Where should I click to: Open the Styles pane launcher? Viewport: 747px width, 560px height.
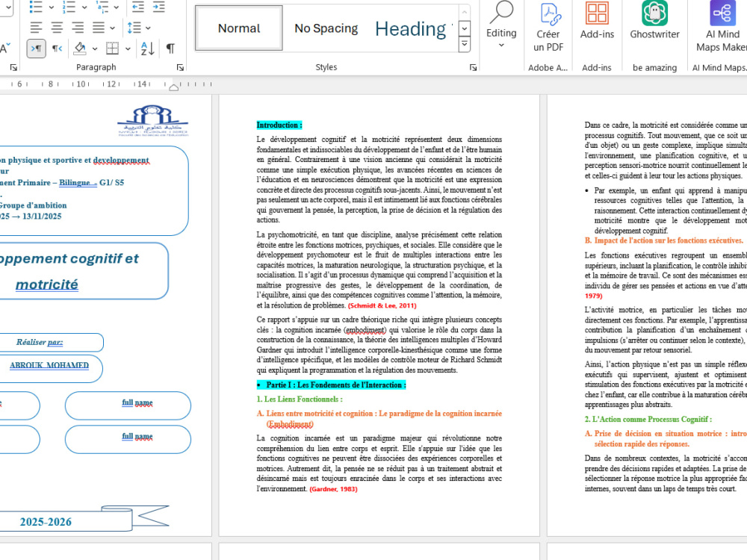pos(473,68)
